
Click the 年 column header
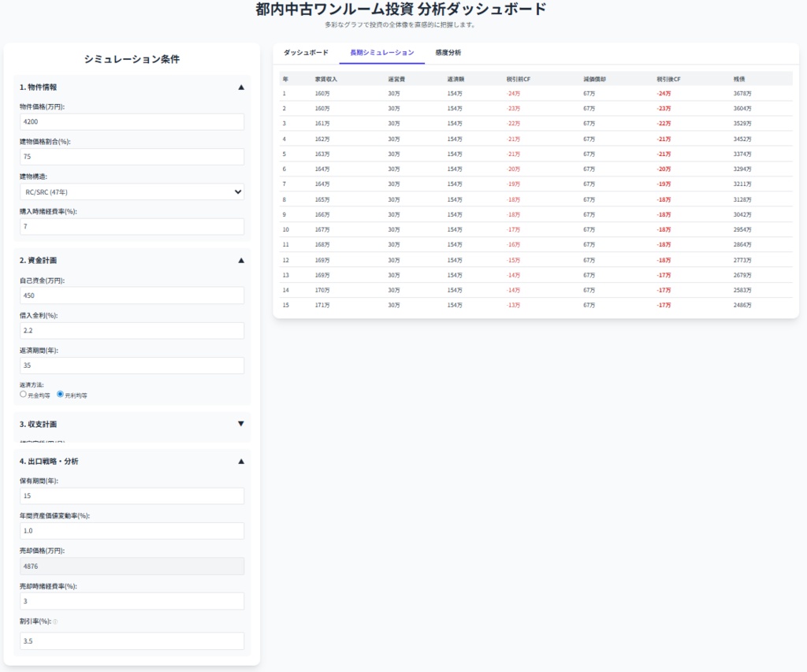click(x=285, y=80)
